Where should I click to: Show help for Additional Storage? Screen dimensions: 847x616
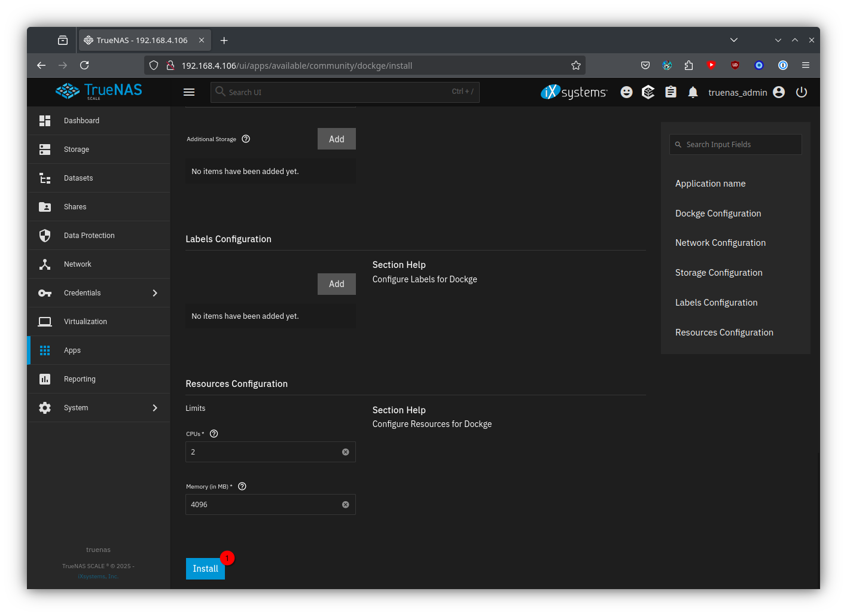tap(246, 139)
